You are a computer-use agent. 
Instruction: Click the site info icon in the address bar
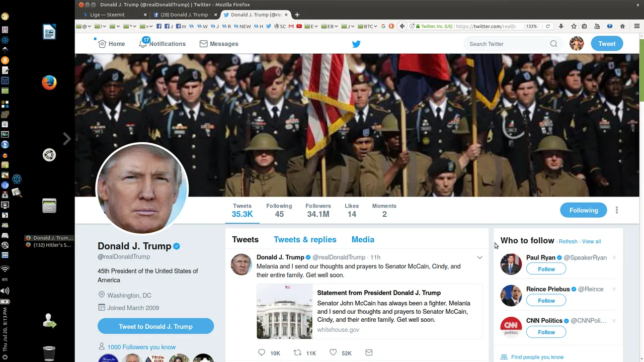tap(412, 26)
